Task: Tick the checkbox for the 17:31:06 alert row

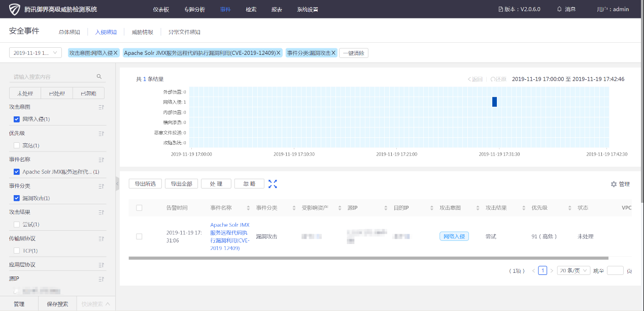Action: click(x=139, y=236)
